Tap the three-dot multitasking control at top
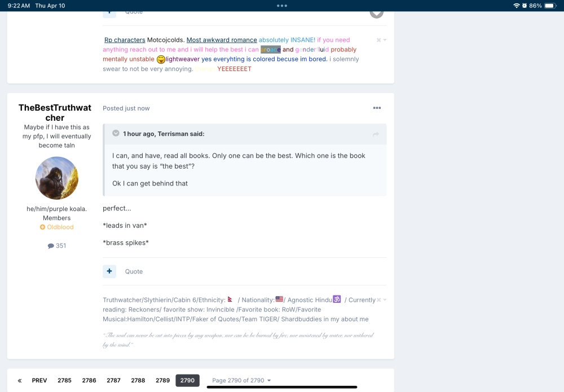 (282, 6)
